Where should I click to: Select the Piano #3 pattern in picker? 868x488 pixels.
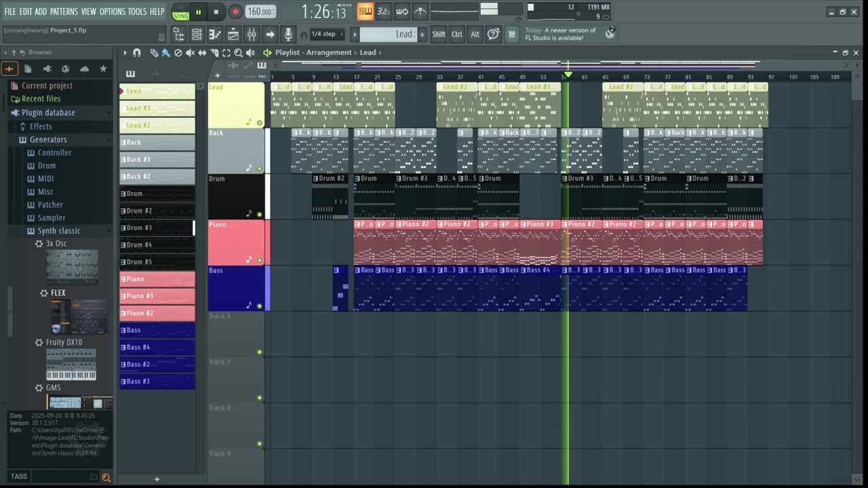pos(157,296)
